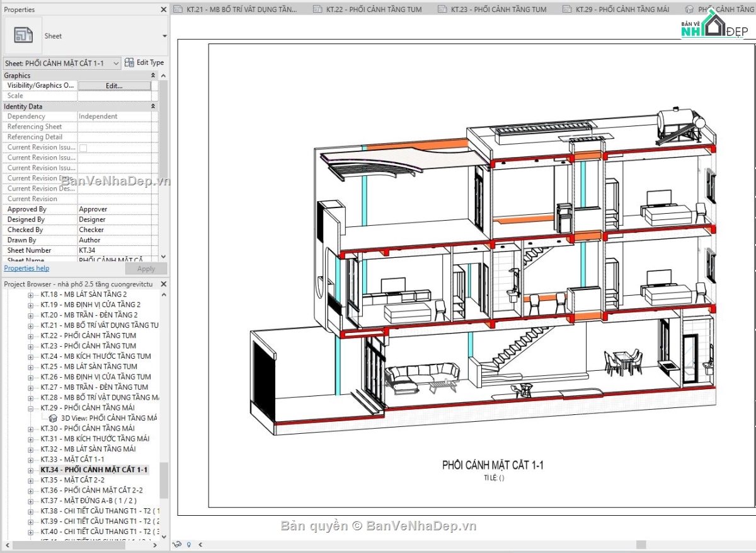Screen dimensions: 756x553
Task: Close the Properties palette
Action: point(164,9)
